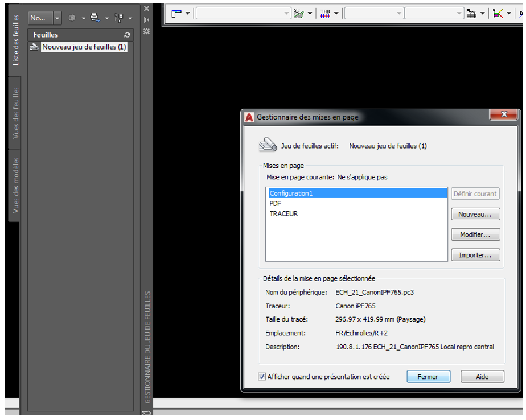Click the sheet selections icon in sheet set toolbar

pyautogui.click(x=119, y=18)
